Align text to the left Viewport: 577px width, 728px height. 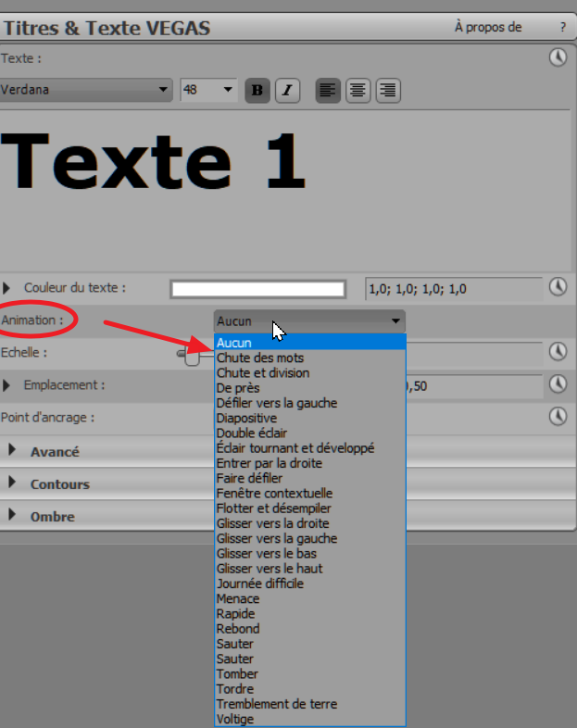(328, 90)
